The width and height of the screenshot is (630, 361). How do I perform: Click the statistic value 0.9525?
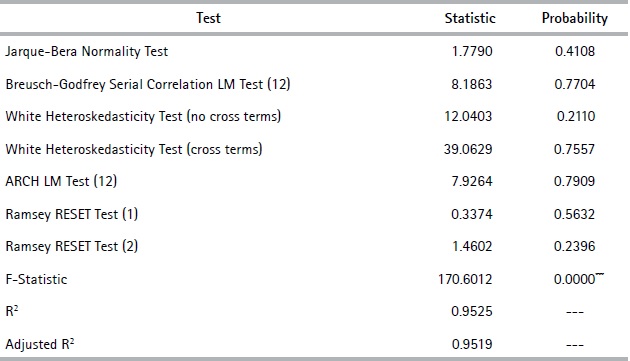click(471, 312)
